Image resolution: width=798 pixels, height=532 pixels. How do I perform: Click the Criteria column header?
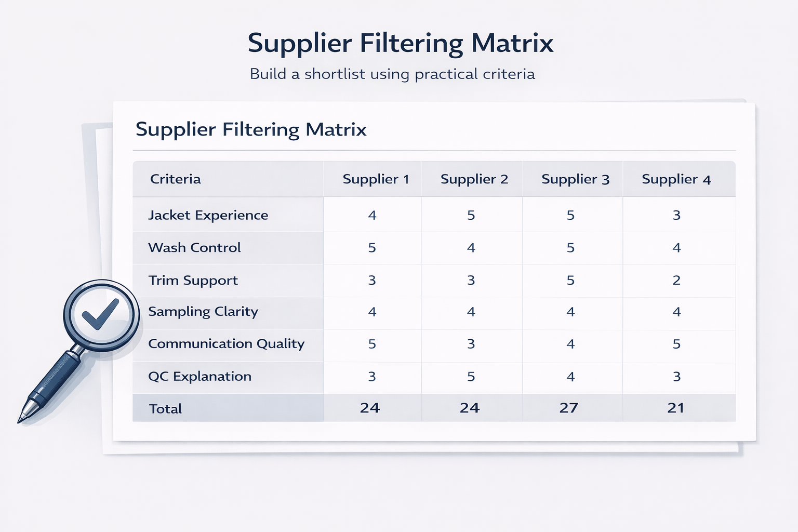coord(176,179)
